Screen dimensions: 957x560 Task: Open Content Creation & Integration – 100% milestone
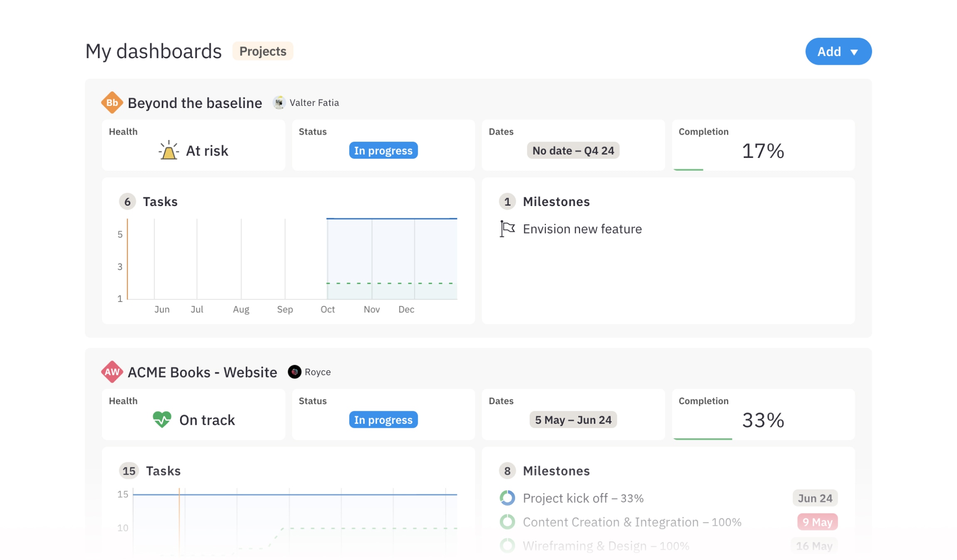pos(632,522)
